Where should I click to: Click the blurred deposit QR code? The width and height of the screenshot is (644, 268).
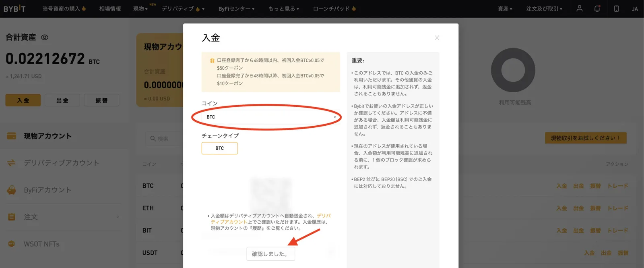270,195
